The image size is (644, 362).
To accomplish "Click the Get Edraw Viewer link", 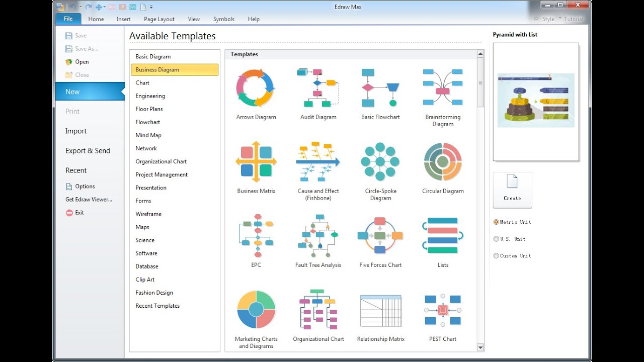I will 89,199.
